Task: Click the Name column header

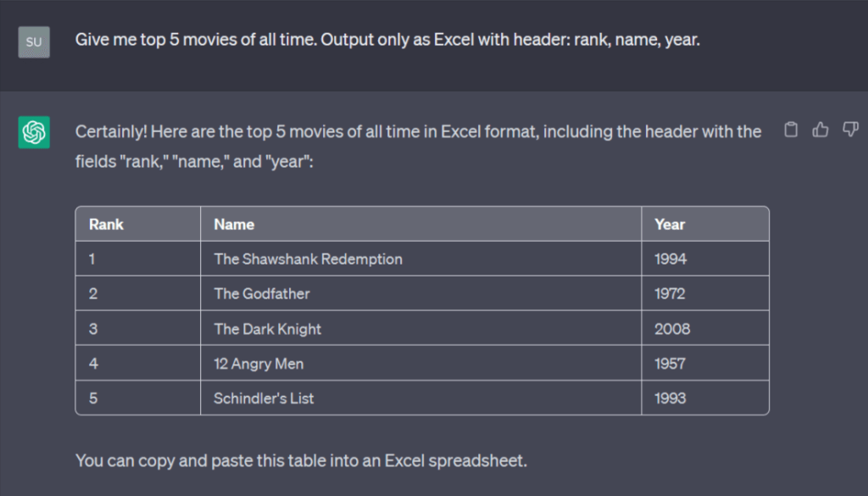Action: [x=234, y=225]
